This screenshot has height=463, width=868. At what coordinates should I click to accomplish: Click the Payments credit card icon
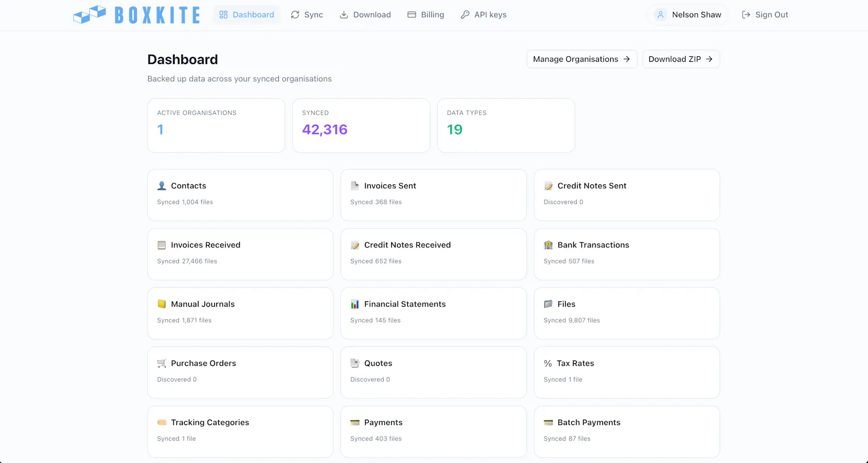click(355, 422)
